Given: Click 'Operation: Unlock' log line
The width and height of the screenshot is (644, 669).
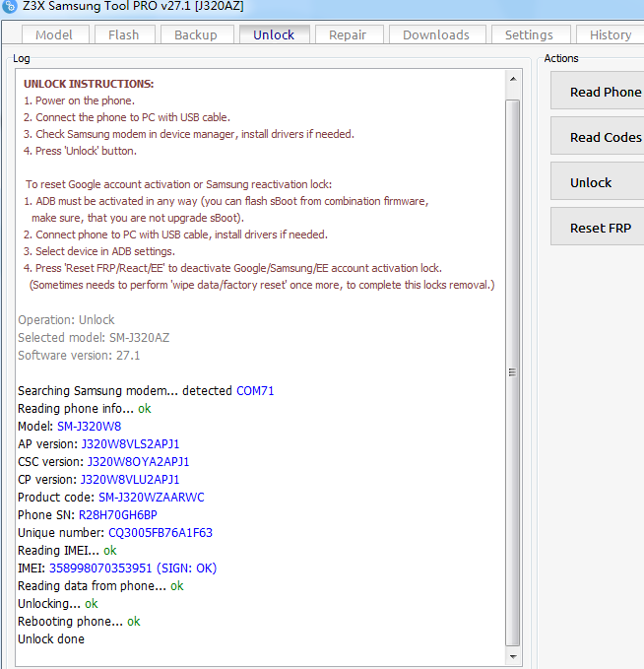Looking at the screenshot, I should click(x=66, y=320).
